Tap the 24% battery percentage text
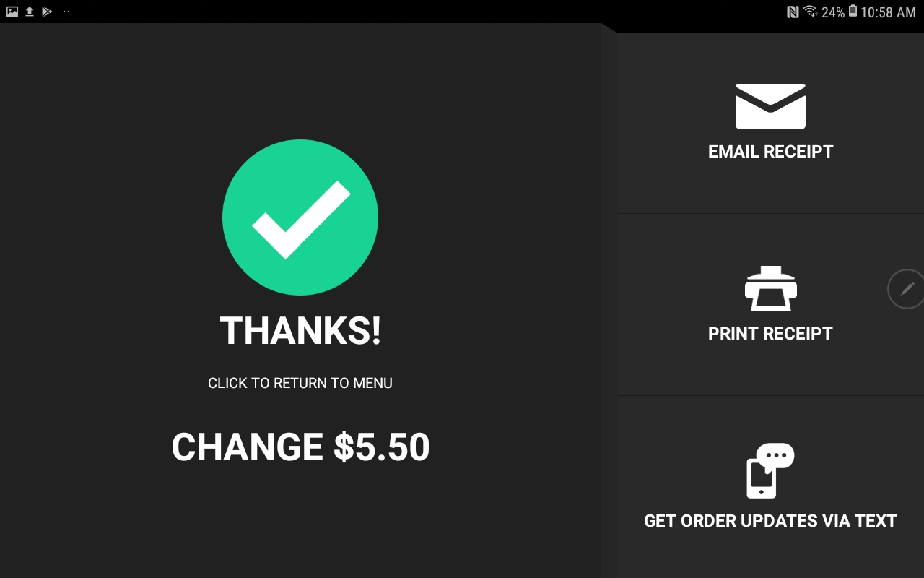 pyautogui.click(x=833, y=12)
